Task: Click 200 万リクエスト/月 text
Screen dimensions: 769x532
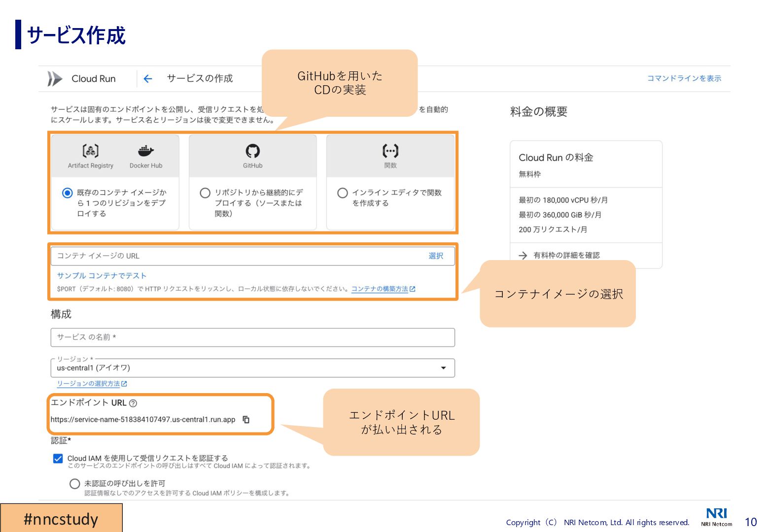Action: click(x=553, y=230)
